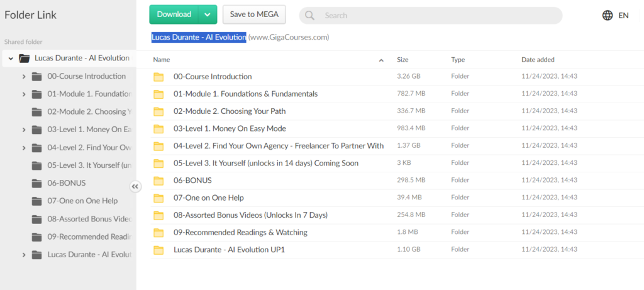Screen dimensions: 644x290
Task: Collapse the Lucas Durante root tree node
Action: [11, 59]
